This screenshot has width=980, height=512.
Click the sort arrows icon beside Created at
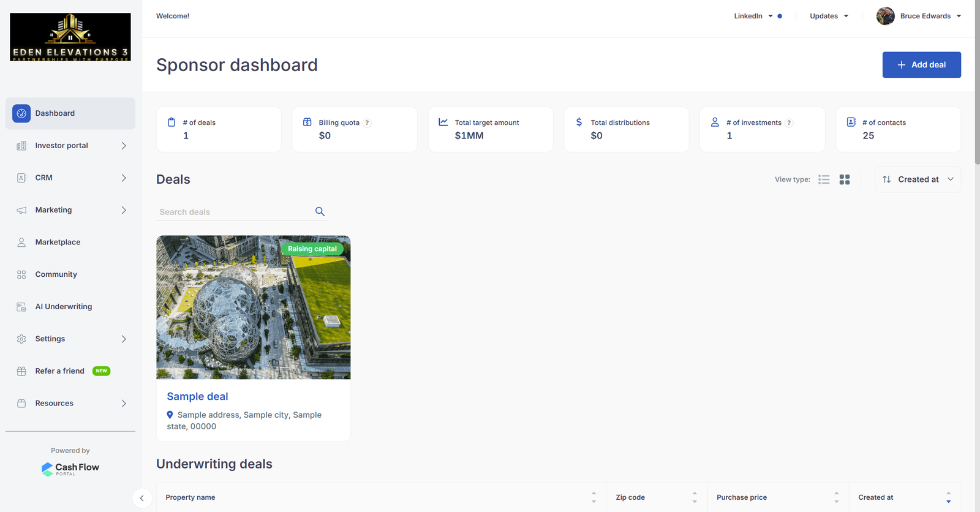pyautogui.click(x=887, y=179)
